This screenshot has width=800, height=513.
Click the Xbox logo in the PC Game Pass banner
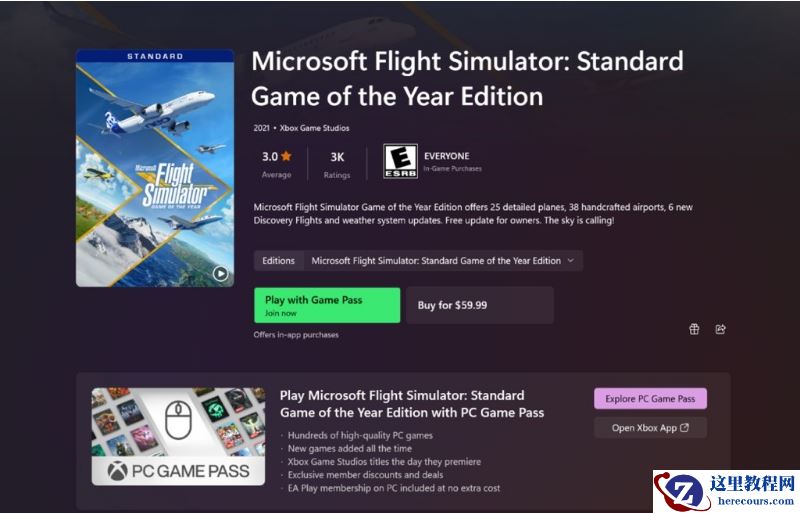coord(115,470)
